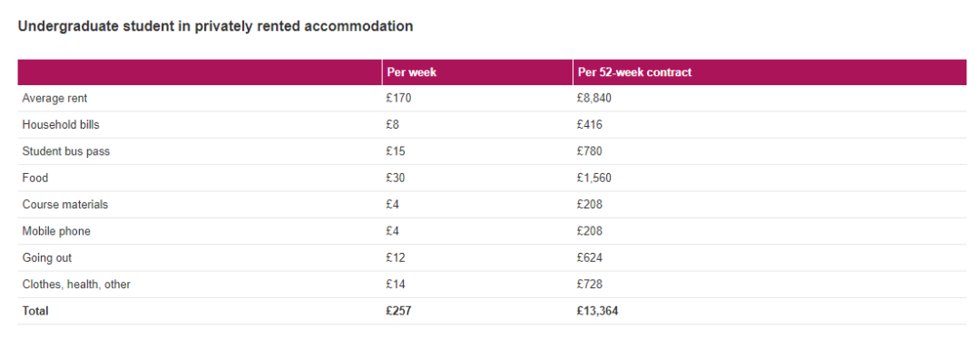Select the 'Clothes, health, other' label
Image resolution: width=980 pixels, height=338 pixels.
tap(76, 285)
